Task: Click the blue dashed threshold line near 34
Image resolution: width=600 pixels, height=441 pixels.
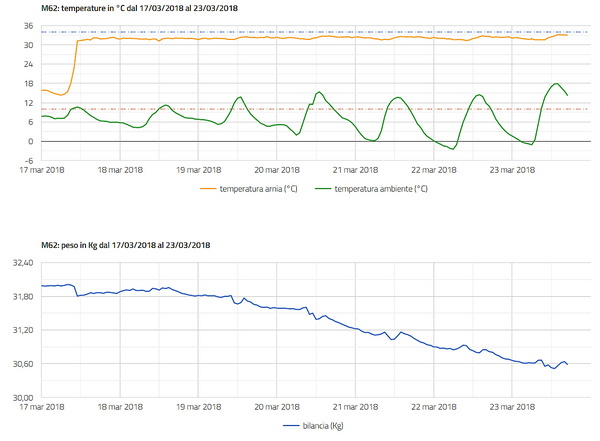Action: (x=300, y=32)
